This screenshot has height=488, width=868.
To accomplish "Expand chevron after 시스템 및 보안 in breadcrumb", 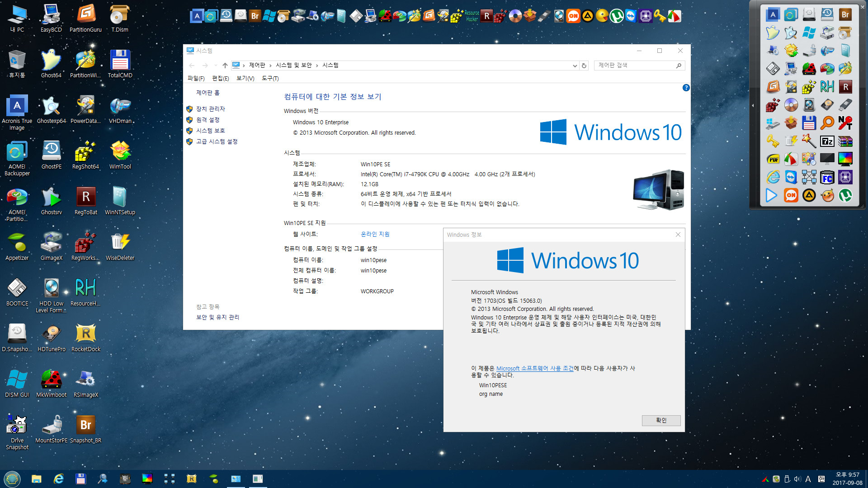I will click(317, 66).
